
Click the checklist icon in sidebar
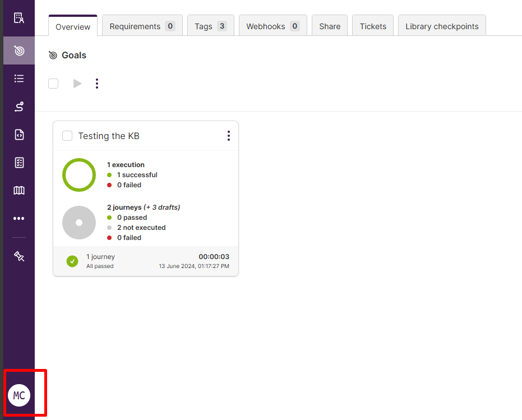tap(19, 163)
